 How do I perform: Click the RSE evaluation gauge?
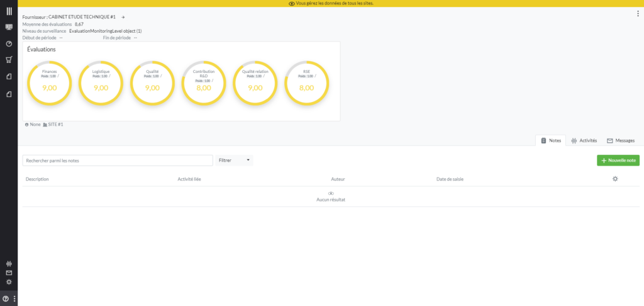pyautogui.click(x=307, y=82)
